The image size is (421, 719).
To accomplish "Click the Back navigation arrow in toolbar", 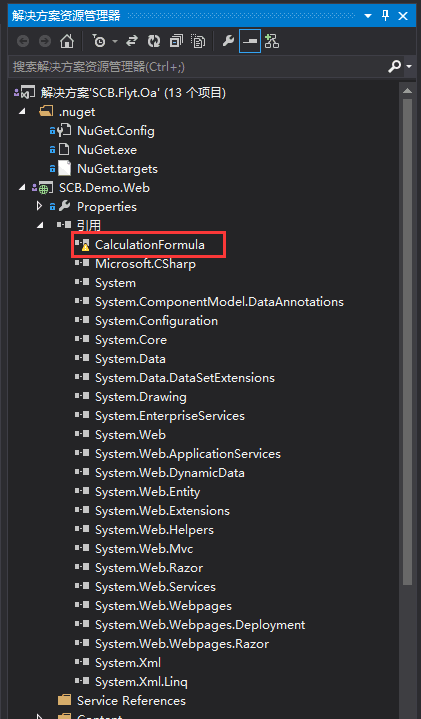I will [23, 42].
